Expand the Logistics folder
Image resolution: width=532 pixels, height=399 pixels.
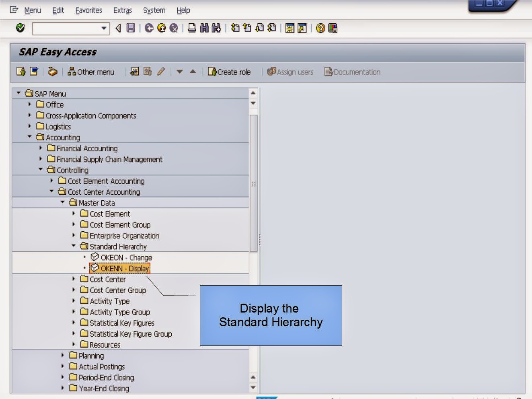tap(29, 126)
